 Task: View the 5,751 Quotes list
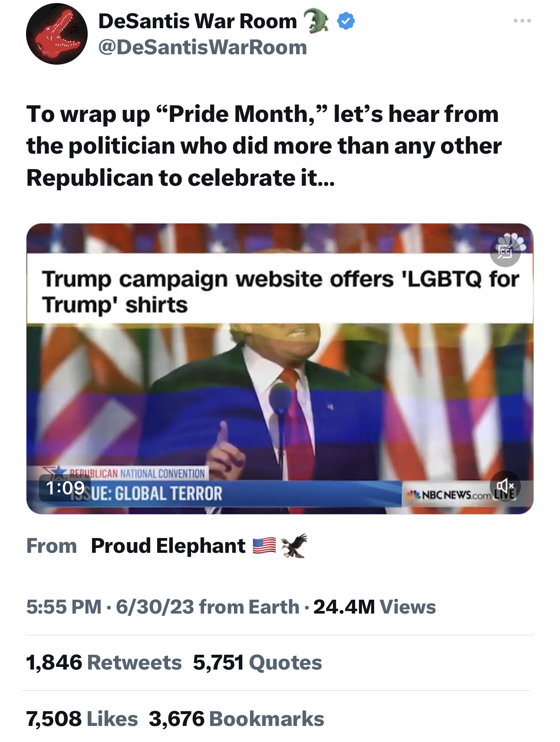[257, 663]
